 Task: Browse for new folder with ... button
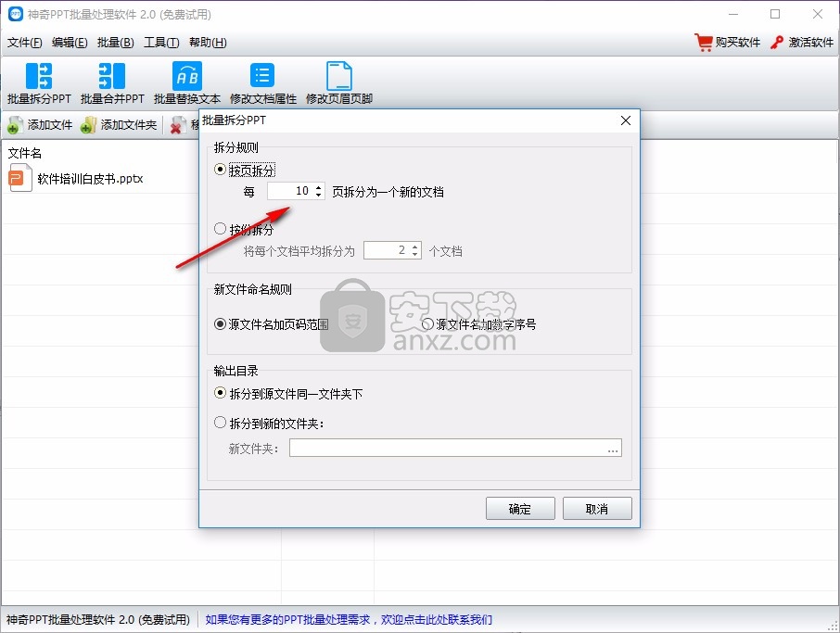(614, 449)
